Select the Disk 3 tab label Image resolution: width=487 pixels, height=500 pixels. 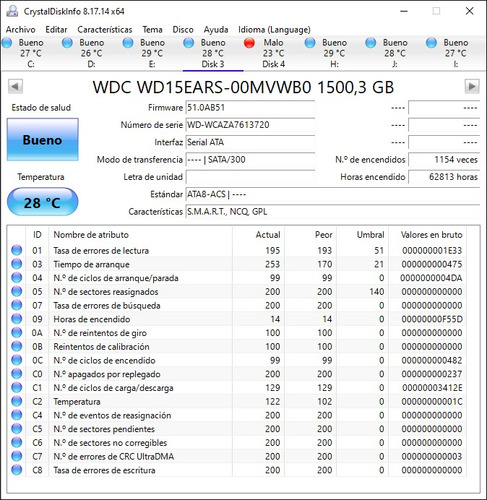pyautogui.click(x=213, y=64)
